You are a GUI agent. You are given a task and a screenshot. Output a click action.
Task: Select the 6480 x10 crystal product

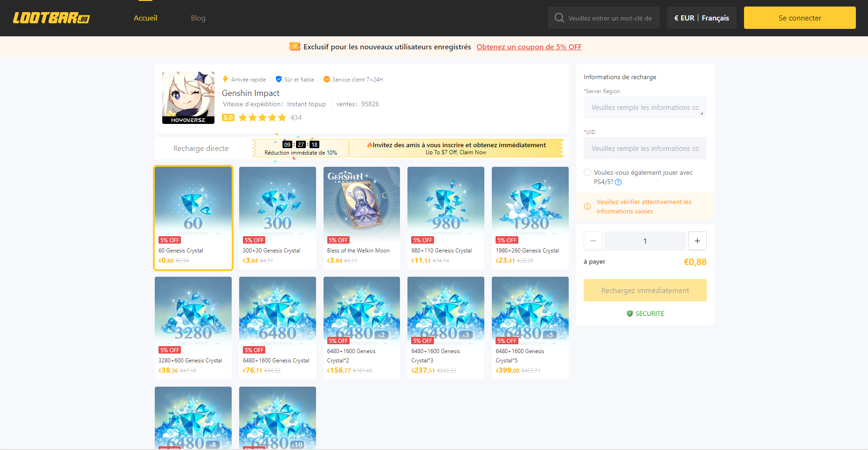(x=277, y=418)
